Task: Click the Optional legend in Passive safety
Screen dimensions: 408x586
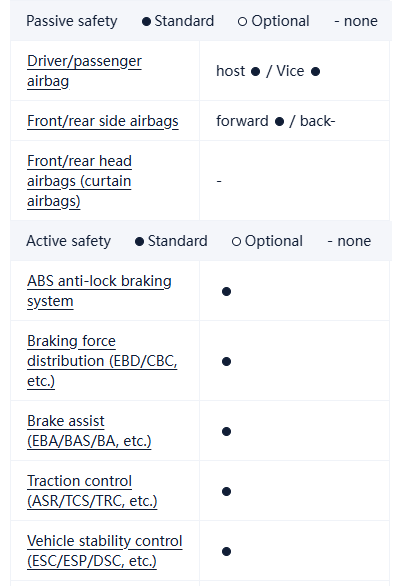Action: (x=273, y=21)
